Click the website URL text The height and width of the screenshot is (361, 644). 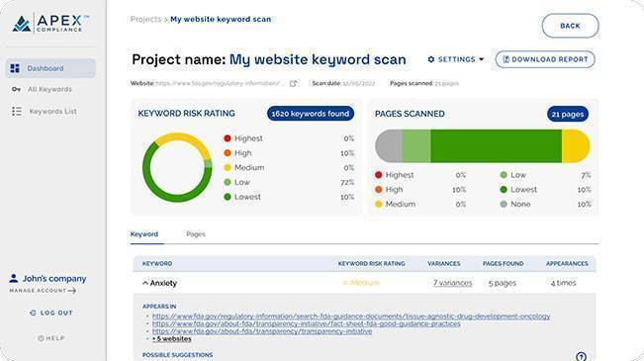[220, 83]
